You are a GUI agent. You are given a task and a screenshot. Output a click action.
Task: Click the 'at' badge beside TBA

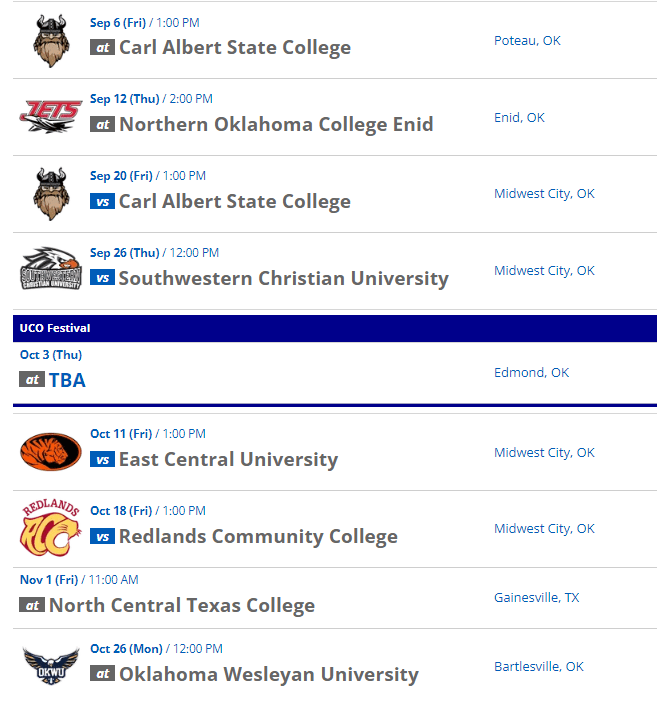tap(32, 380)
